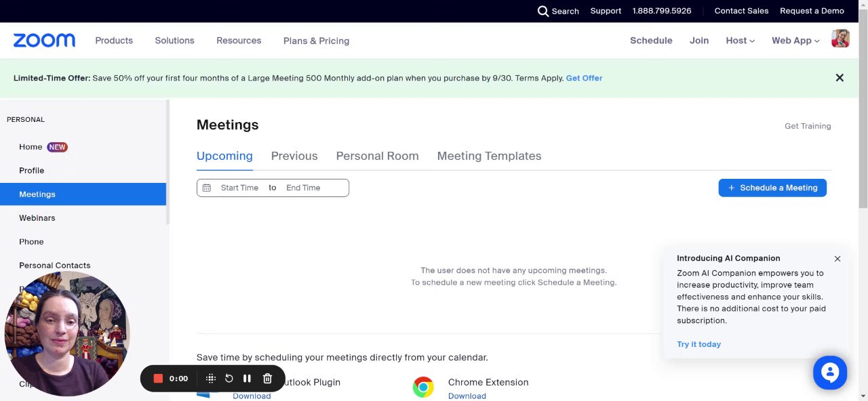Click the Chrome Extension icon
This screenshot has height=401, width=868.
pyautogui.click(x=423, y=387)
